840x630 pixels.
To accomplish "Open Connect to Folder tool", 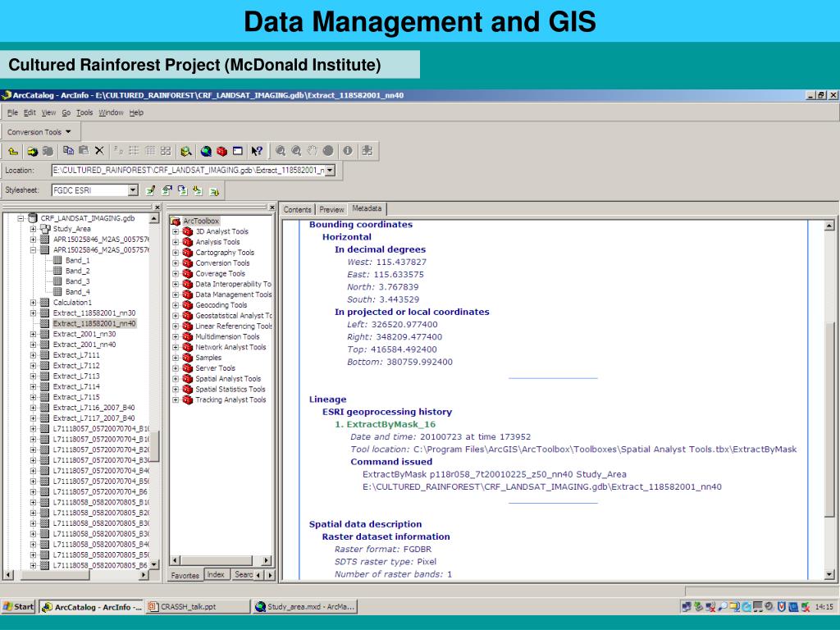I will tap(32, 151).
